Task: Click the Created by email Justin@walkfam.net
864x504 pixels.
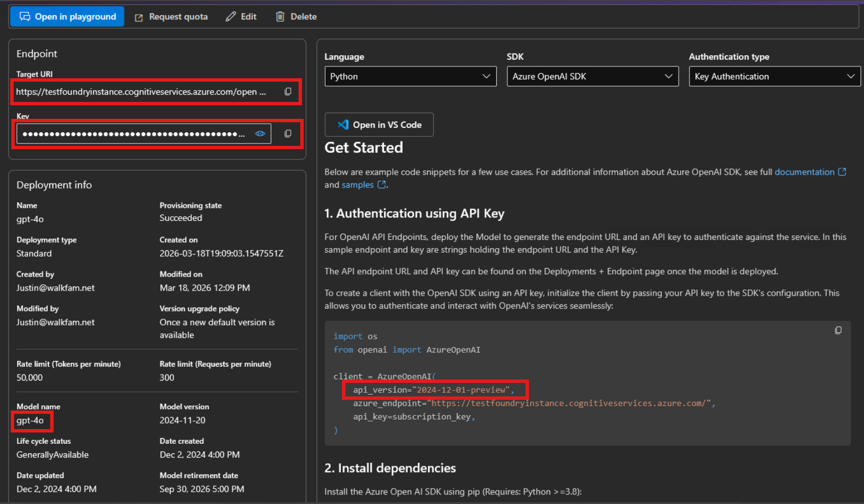Action: click(55, 288)
